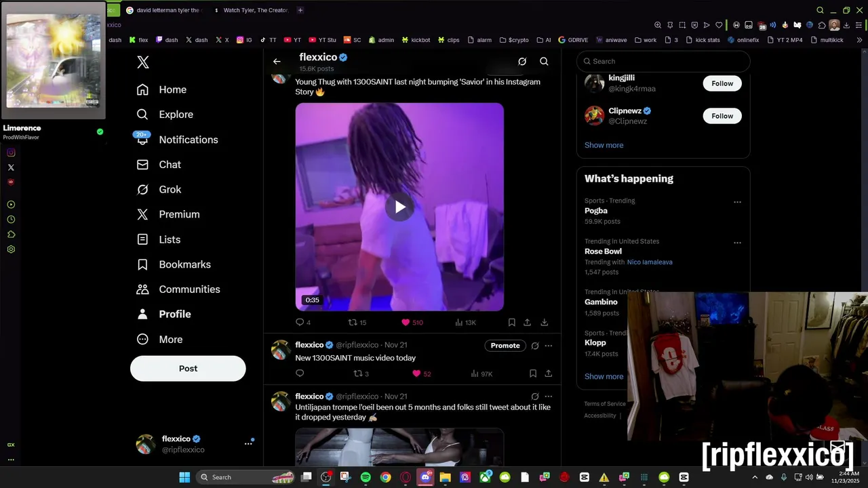Screen dimensions: 868x488
Task: Open the YT Stu bookmark
Action: [x=322, y=40]
